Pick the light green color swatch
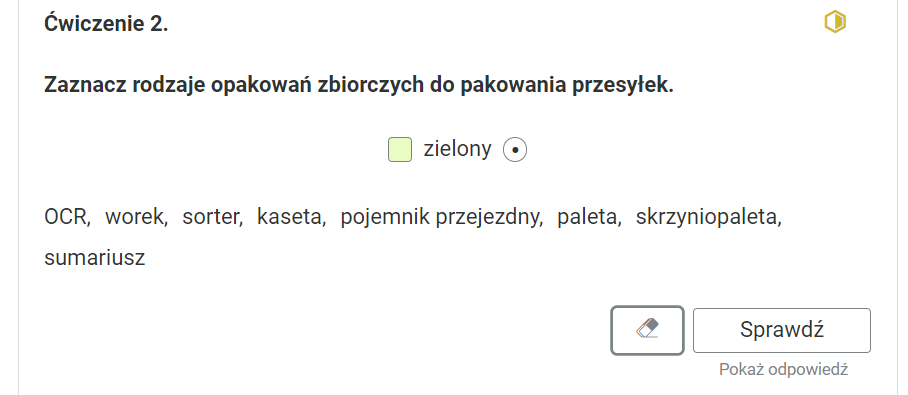908x395 pixels. coord(400,149)
